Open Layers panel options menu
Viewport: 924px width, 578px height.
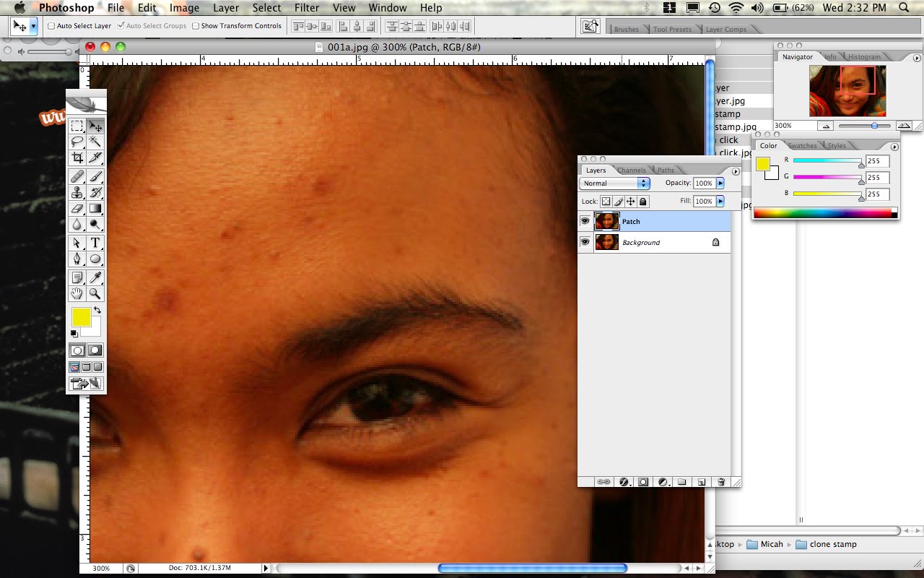tap(736, 171)
